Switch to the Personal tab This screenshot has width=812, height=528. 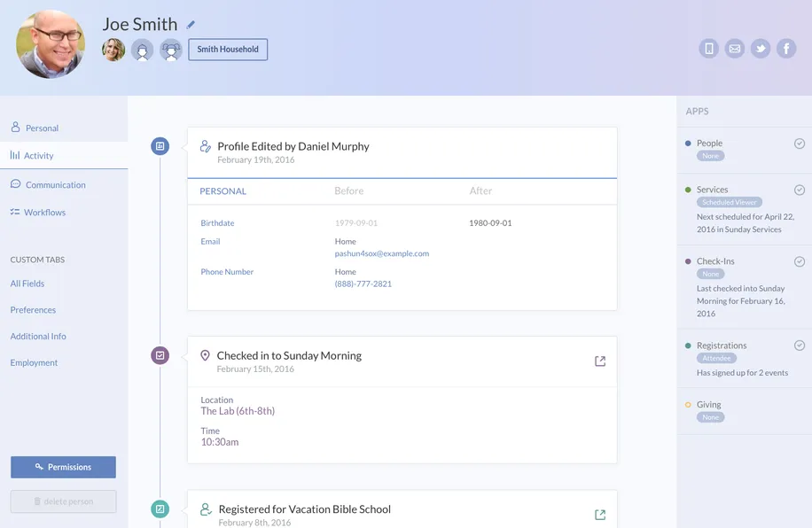pos(42,128)
